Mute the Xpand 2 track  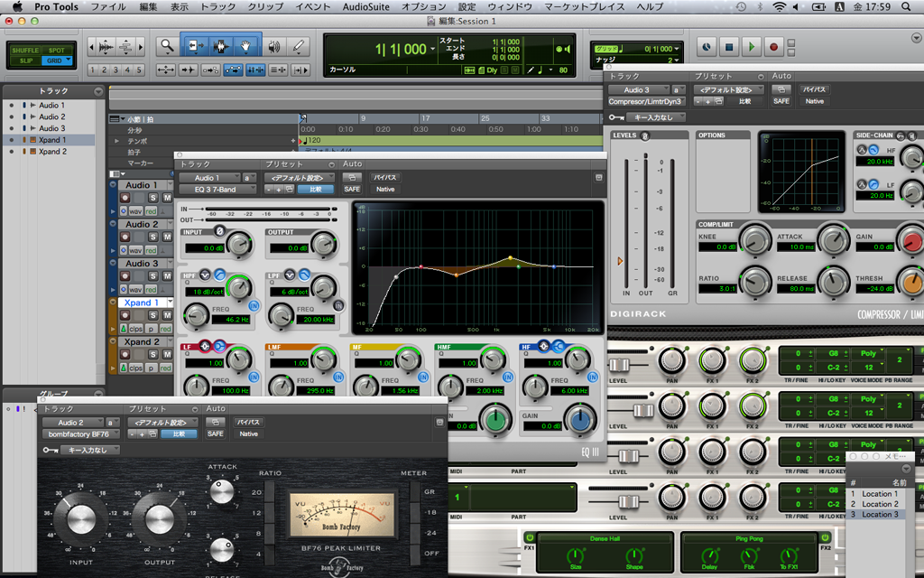click(x=167, y=354)
